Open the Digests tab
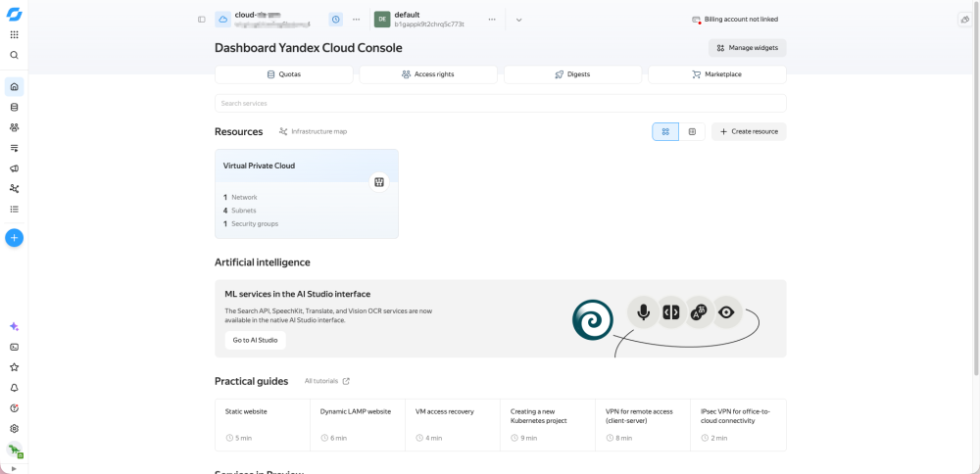 [x=572, y=74]
